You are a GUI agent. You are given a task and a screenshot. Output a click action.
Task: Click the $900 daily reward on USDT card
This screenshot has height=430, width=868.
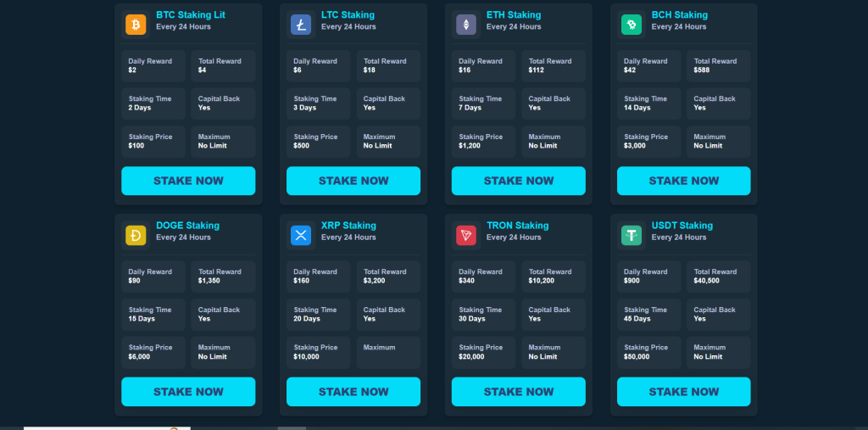tap(632, 281)
